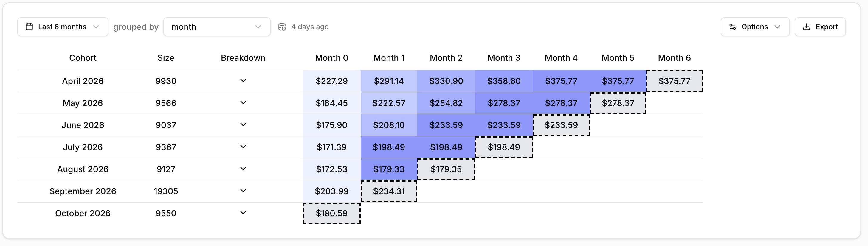This screenshot has width=868, height=246.
Task: Expand breakdown for July 2026 cohort
Action: [243, 147]
